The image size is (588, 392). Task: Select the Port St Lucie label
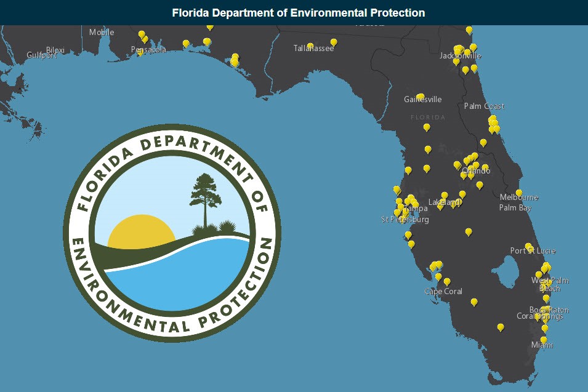(533, 250)
